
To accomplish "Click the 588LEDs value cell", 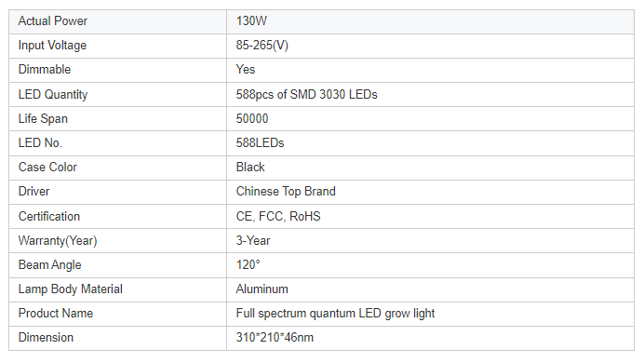I will click(x=431, y=143).
